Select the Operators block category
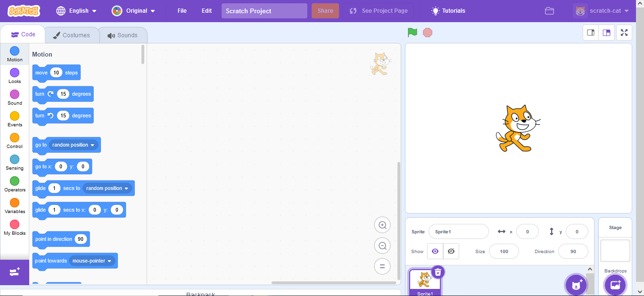 tap(15, 184)
